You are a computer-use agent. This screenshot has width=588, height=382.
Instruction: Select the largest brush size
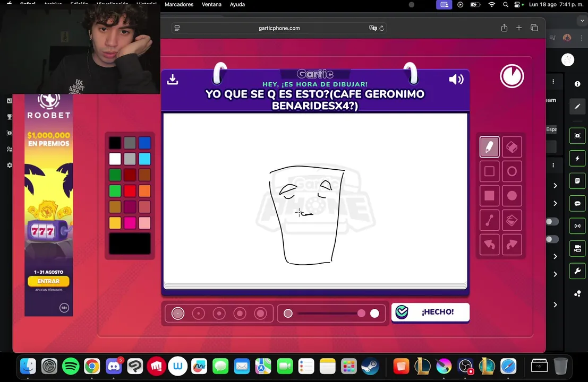tap(260, 314)
